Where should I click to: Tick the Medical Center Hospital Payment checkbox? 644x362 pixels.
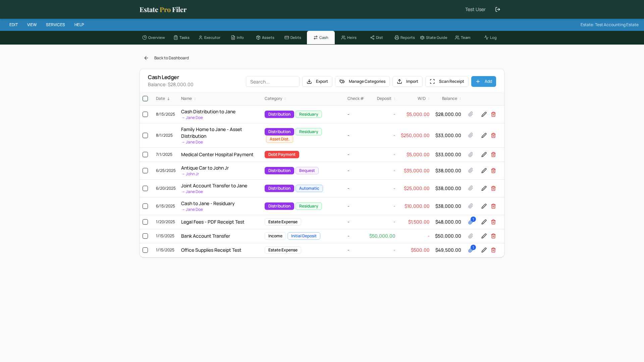145,155
